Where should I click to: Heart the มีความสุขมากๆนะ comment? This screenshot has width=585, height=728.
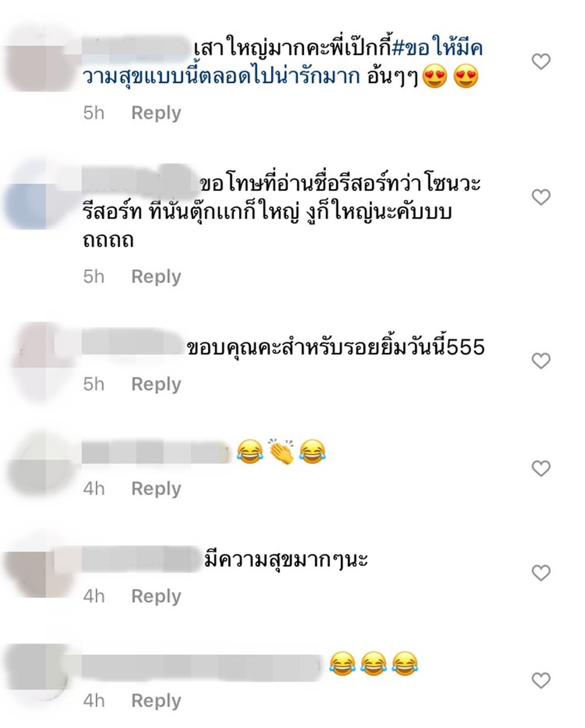541,573
